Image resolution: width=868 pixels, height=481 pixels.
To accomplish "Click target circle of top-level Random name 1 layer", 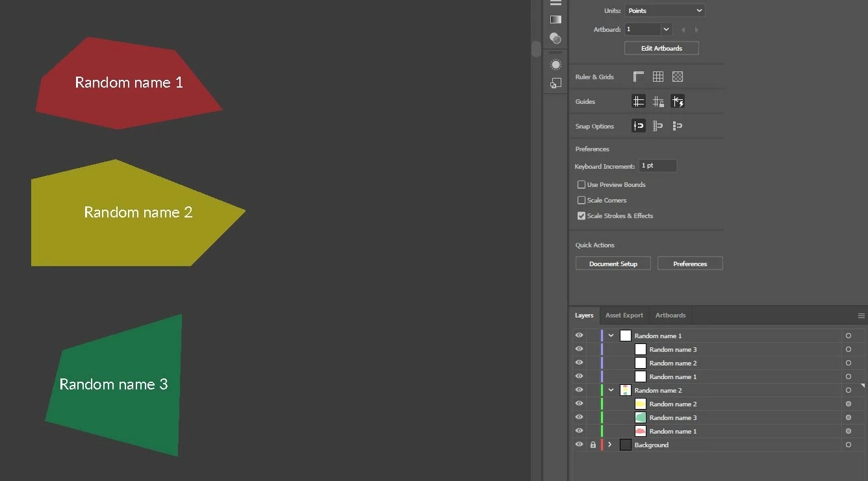I will [849, 336].
